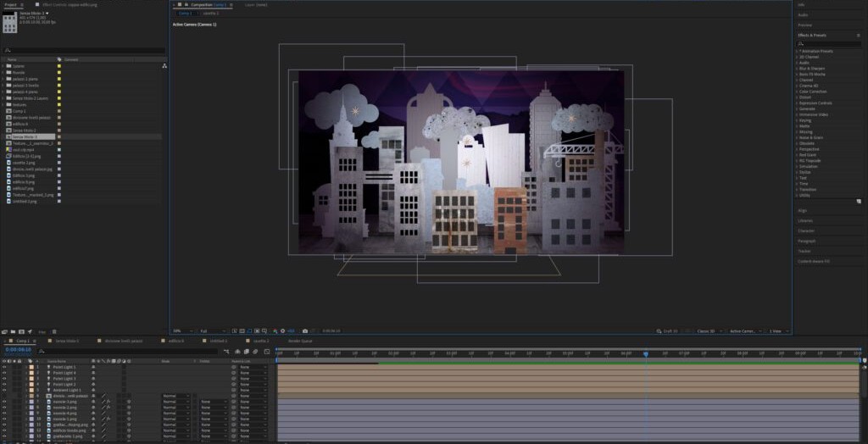Expand the Blur & Sharpen effects category
Viewport: 868px width, 444px height.
(797, 68)
